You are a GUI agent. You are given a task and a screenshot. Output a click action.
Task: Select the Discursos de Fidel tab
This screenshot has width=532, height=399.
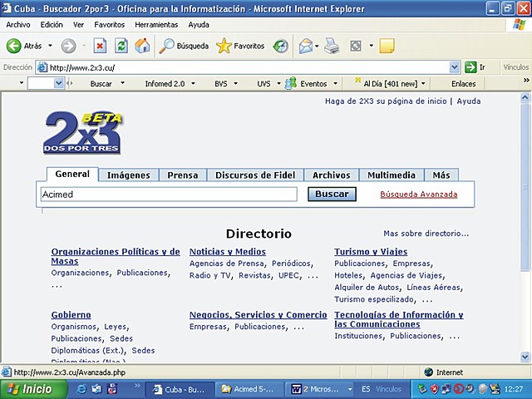click(x=255, y=175)
